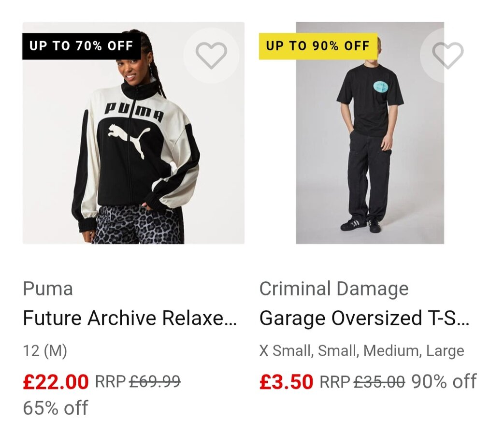Image resolution: width=504 pixels, height=435 pixels.
Task: Tap the 'UP TO 70% OFF' badge
Action: (81, 46)
